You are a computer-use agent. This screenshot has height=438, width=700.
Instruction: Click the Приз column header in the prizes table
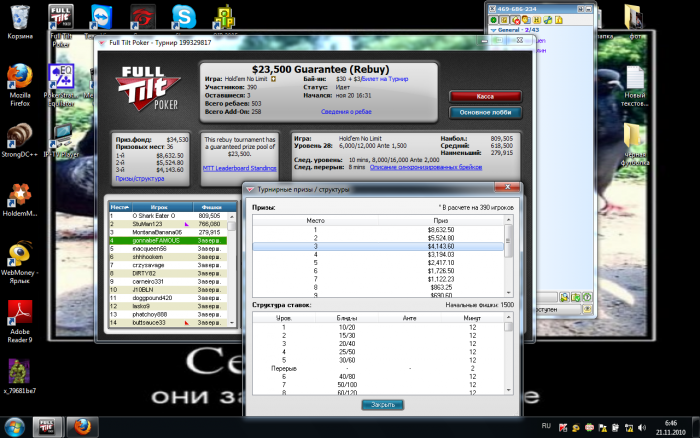point(441,221)
